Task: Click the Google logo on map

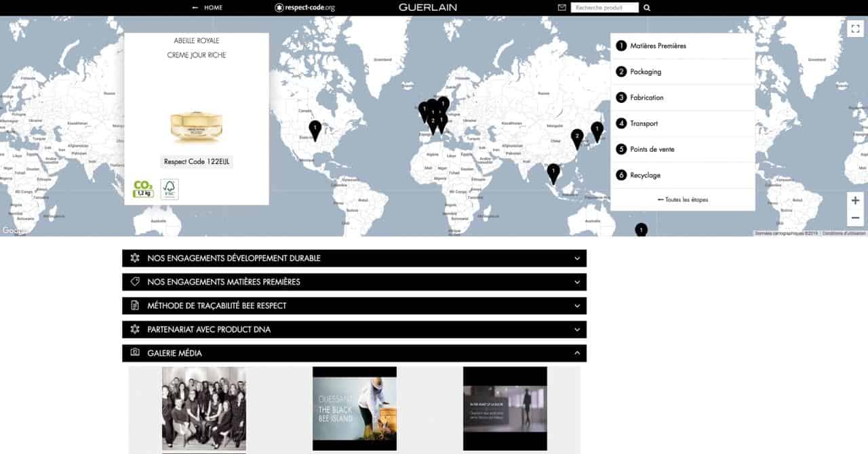Action: [x=14, y=231]
